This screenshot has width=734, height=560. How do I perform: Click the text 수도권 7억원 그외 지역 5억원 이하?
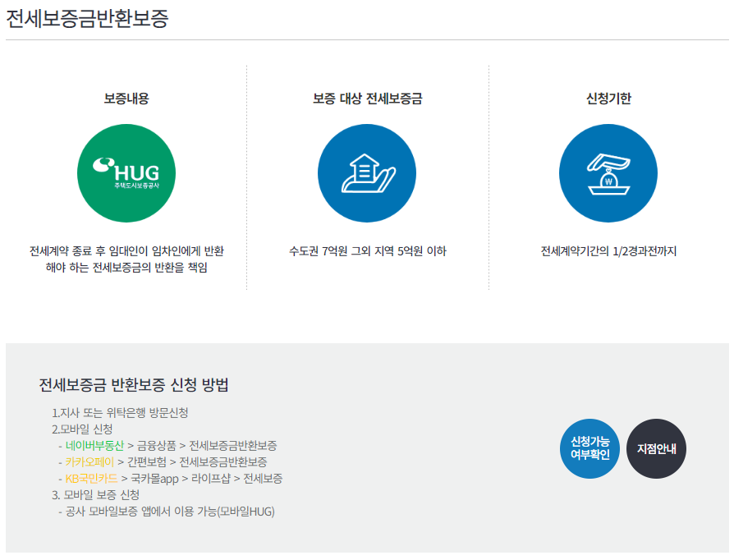(368, 251)
